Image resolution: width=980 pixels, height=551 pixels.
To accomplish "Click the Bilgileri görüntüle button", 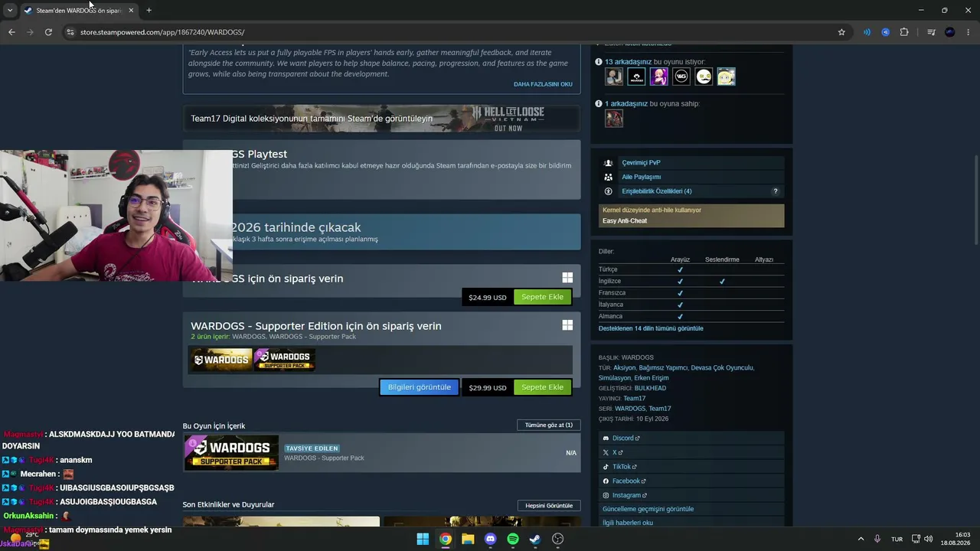I will coord(420,387).
